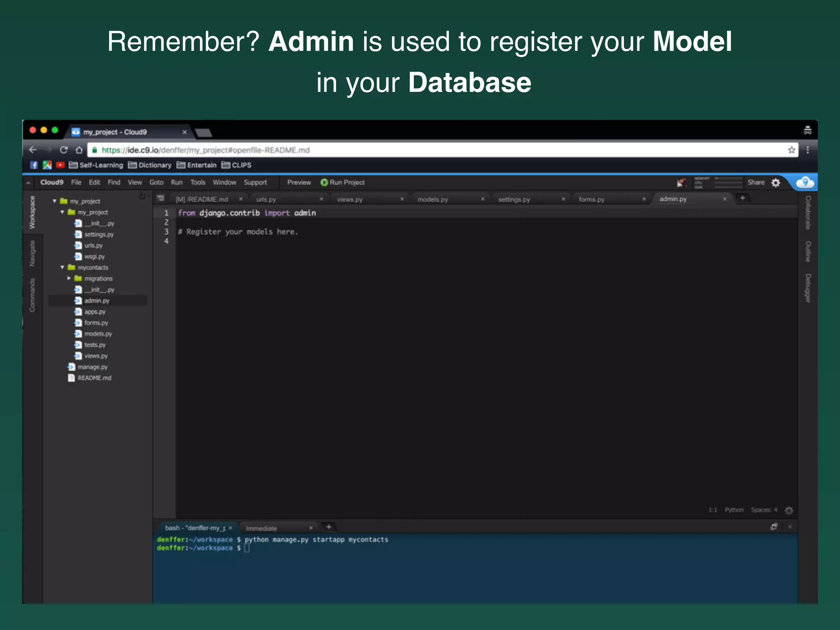Click the browser home icon
The image size is (840, 630).
pos(79,150)
